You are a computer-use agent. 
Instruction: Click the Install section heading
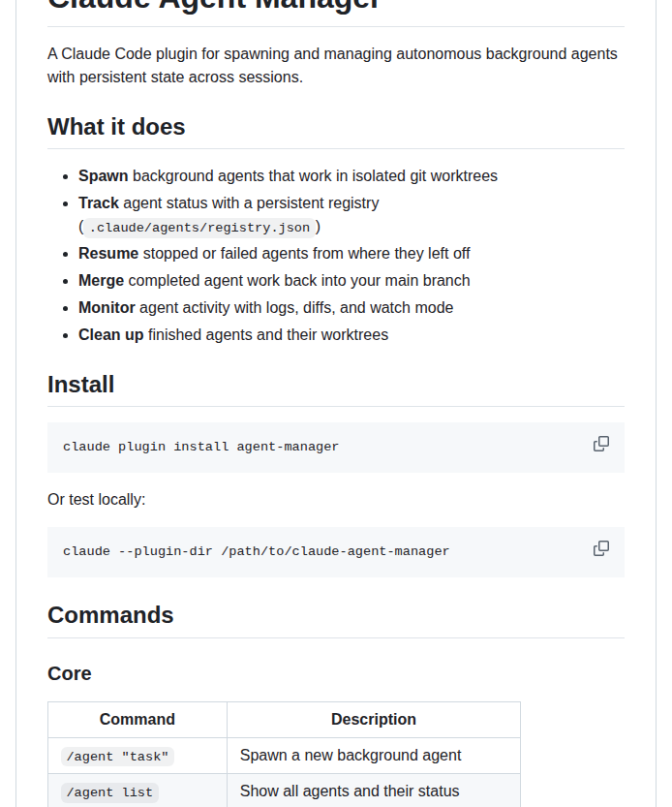pyautogui.click(x=80, y=385)
